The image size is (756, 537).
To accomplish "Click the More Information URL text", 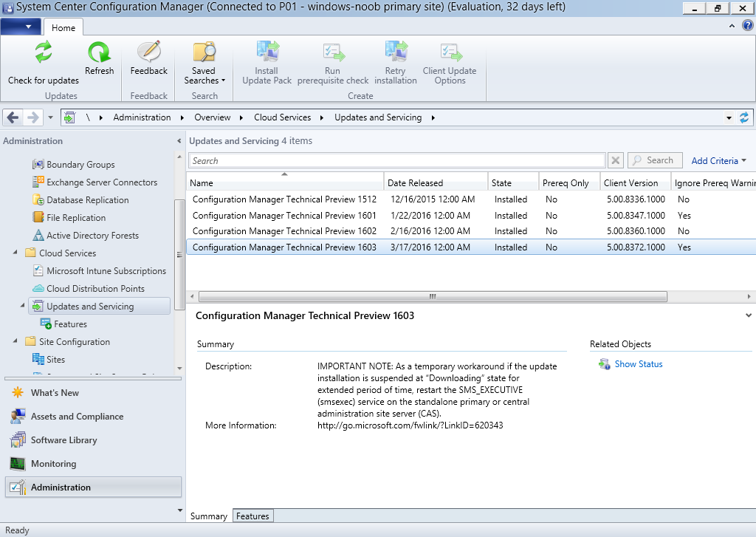I will (x=410, y=425).
